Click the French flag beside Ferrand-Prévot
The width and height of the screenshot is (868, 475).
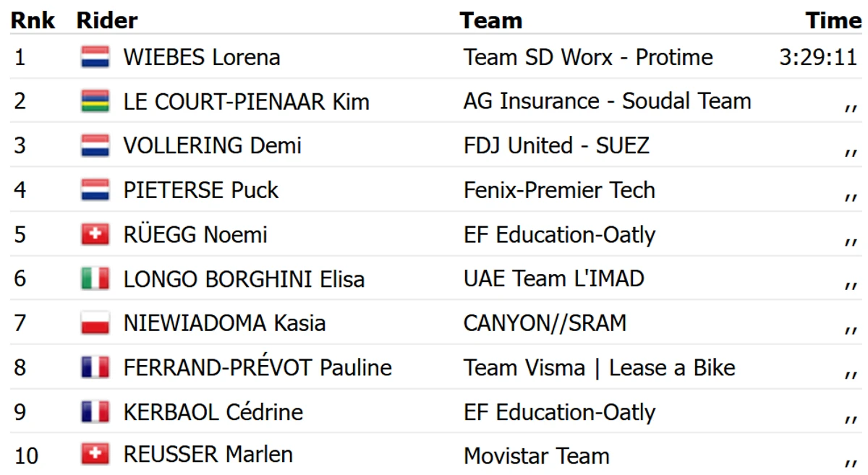[x=95, y=367]
